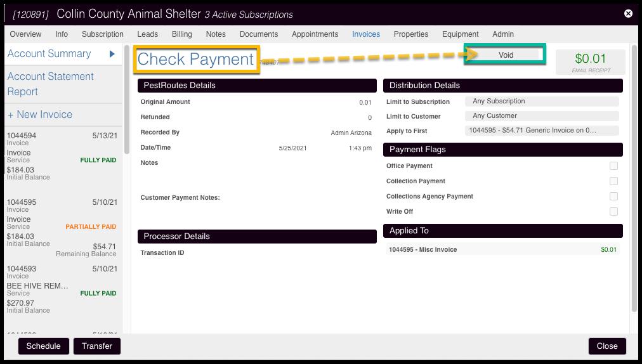Open the Account Statement Report link
642x364 pixels.
[51, 84]
